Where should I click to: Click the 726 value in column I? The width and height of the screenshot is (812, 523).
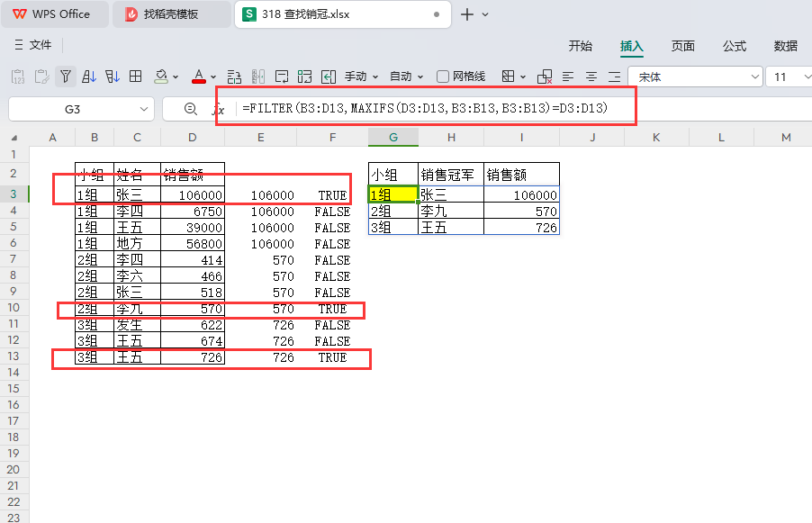[521, 228]
